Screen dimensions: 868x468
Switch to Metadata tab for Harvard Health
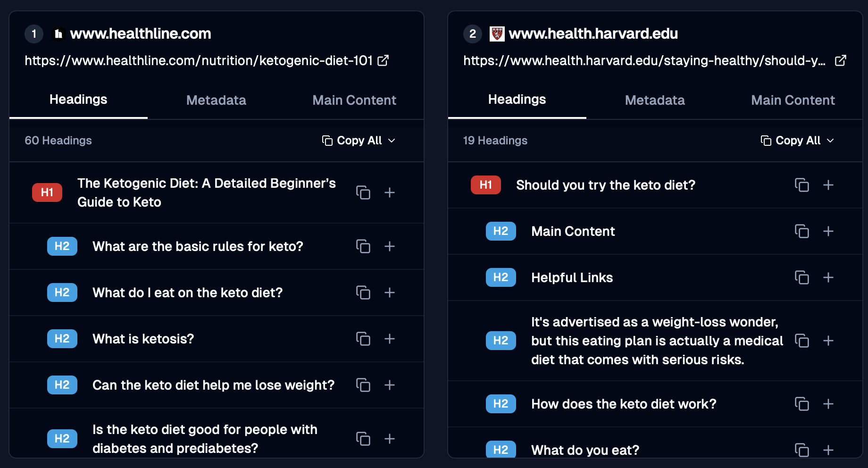[655, 100]
